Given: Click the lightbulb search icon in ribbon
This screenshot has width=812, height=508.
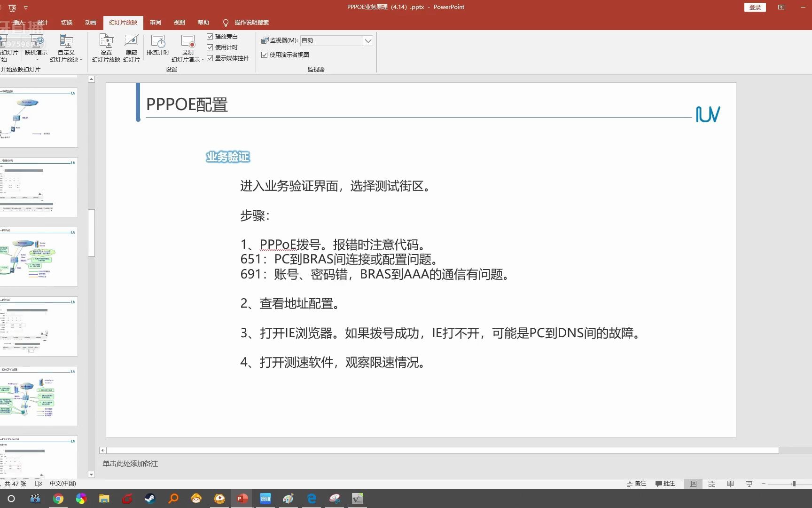Looking at the screenshot, I should (226, 23).
